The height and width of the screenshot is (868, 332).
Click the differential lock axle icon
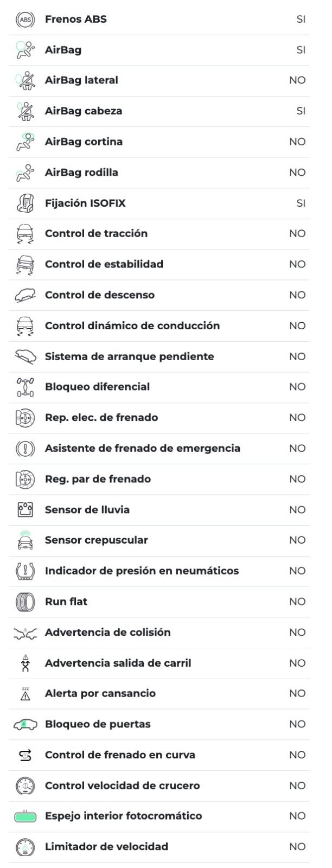point(25,387)
